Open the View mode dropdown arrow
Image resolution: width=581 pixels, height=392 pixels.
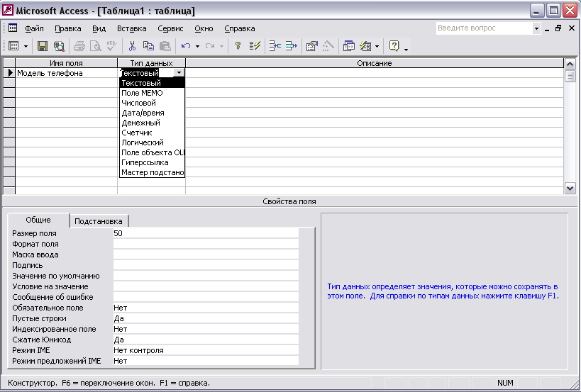click(26, 46)
